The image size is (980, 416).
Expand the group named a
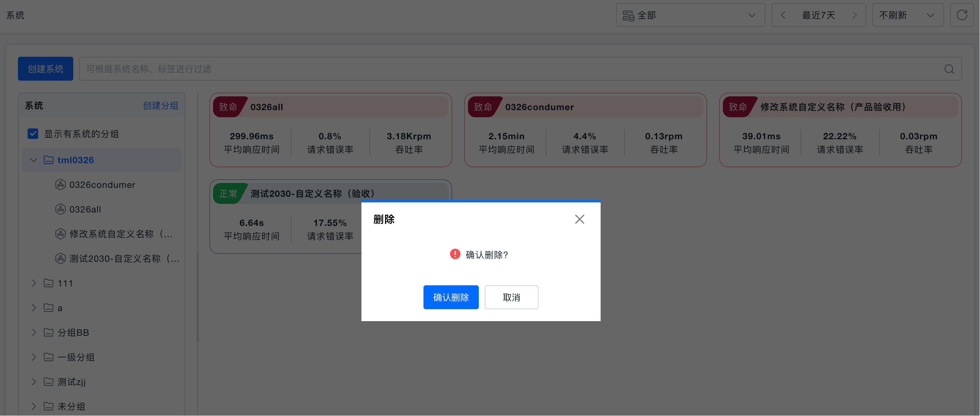pos(34,308)
